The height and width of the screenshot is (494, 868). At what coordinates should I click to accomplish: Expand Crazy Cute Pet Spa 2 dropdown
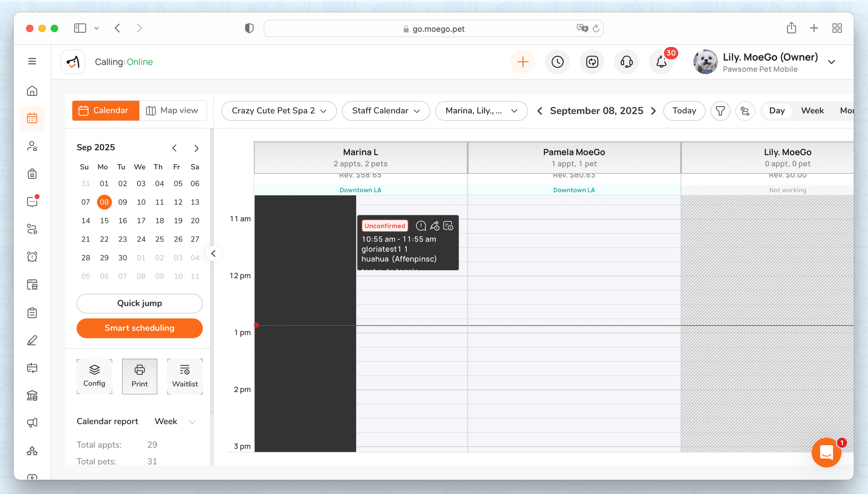pyautogui.click(x=279, y=111)
